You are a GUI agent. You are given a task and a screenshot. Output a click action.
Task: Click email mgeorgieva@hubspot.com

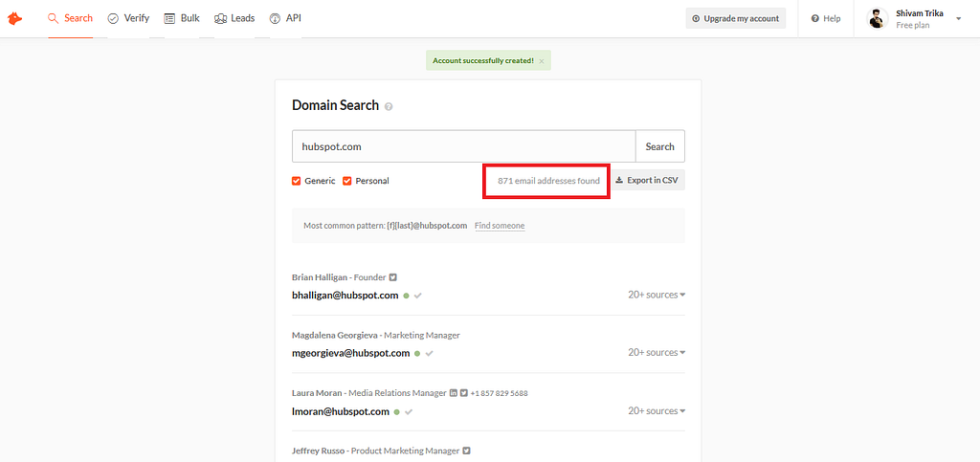pyautogui.click(x=350, y=353)
